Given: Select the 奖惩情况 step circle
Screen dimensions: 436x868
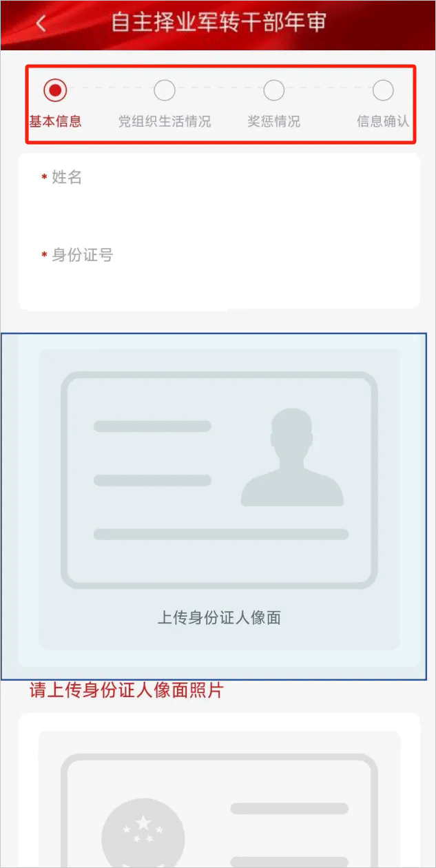Looking at the screenshot, I should pyautogui.click(x=273, y=90).
